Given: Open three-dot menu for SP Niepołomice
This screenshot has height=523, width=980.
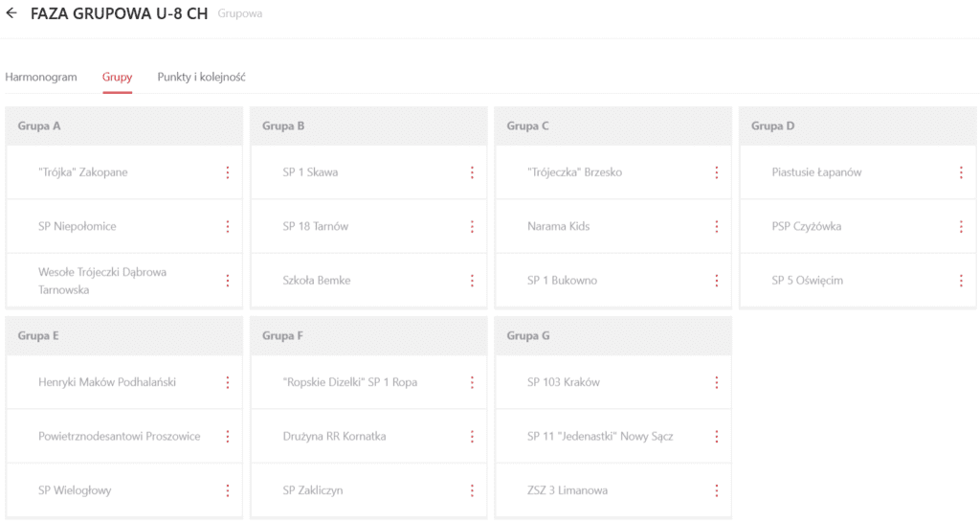Looking at the screenshot, I should coord(228,227).
